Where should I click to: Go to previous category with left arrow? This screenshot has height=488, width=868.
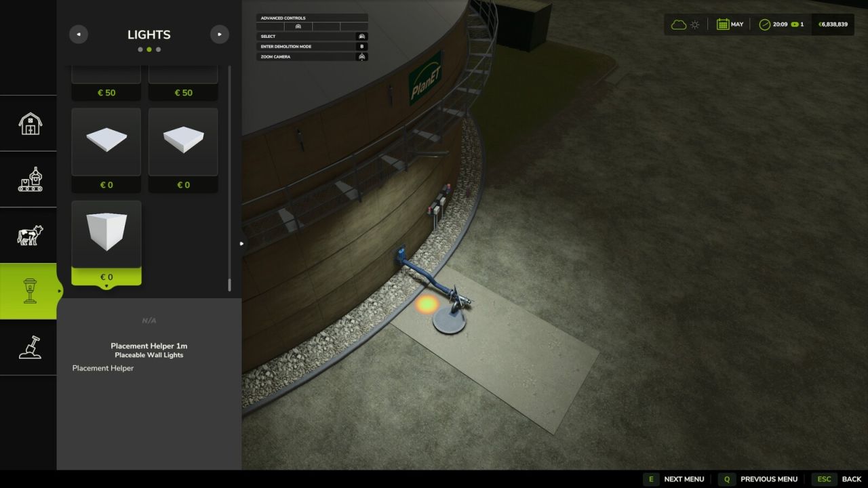pos(79,35)
